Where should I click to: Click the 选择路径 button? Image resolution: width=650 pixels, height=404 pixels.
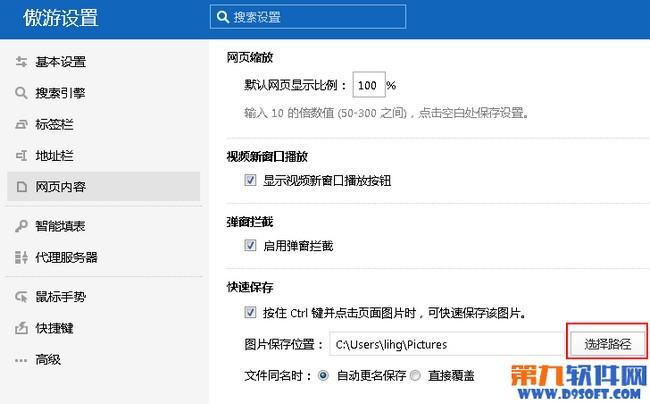coord(608,344)
